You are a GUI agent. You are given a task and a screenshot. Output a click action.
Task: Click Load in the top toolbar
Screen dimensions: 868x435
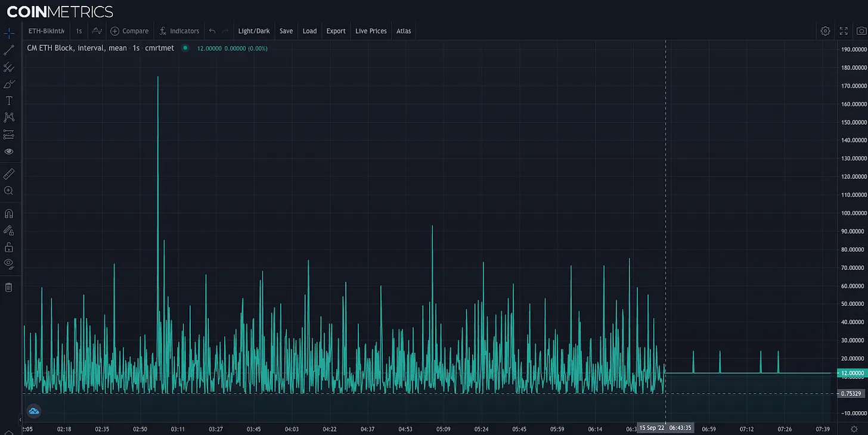310,31
